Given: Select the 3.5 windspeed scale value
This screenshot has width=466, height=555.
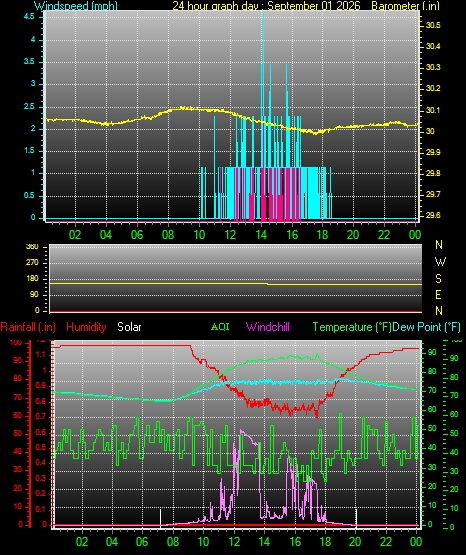Looking at the screenshot, I should [30, 61].
